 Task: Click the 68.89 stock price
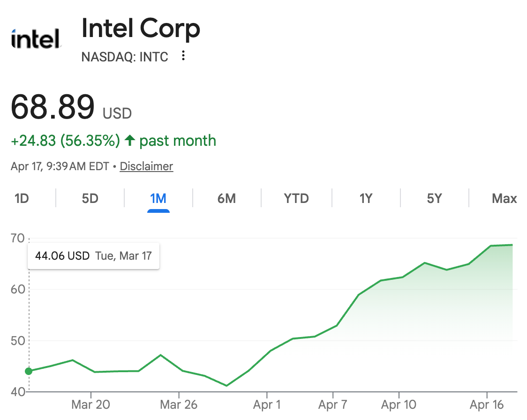(x=53, y=107)
